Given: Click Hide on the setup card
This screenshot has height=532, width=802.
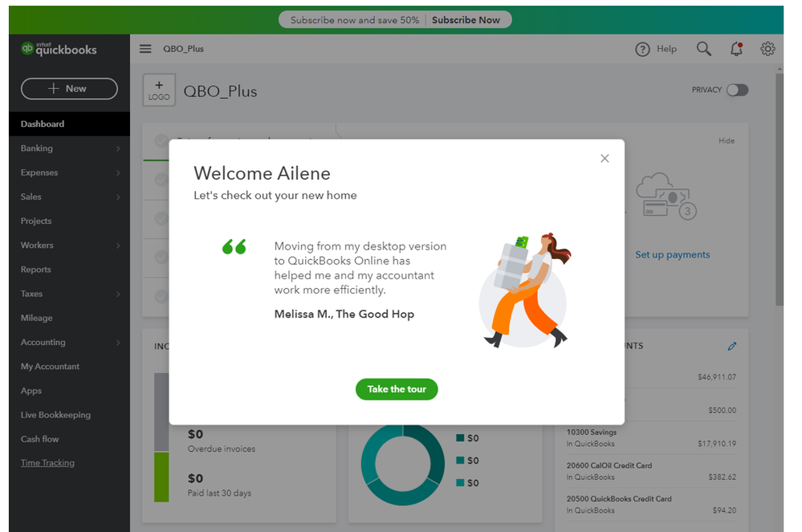Looking at the screenshot, I should (x=727, y=140).
